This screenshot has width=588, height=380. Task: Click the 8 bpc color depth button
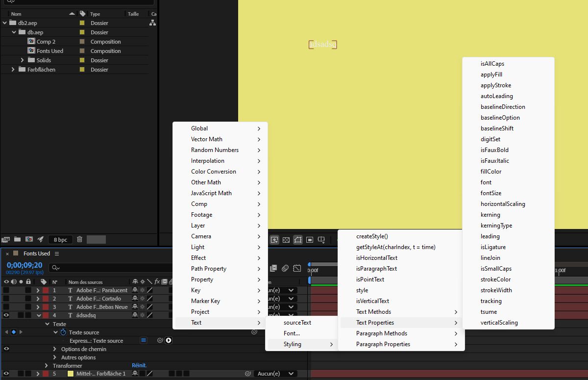point(60,239)
